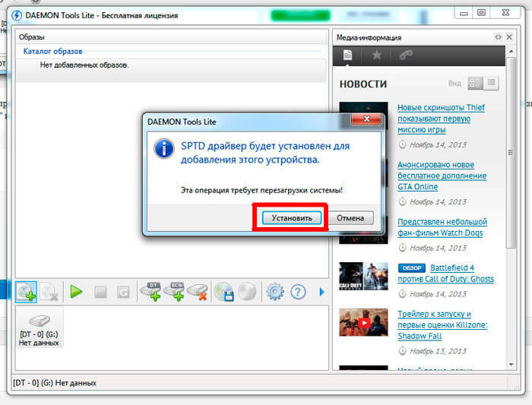532x405 pixels.
Task: Click the status bar drive text
Action: point(55,383)
